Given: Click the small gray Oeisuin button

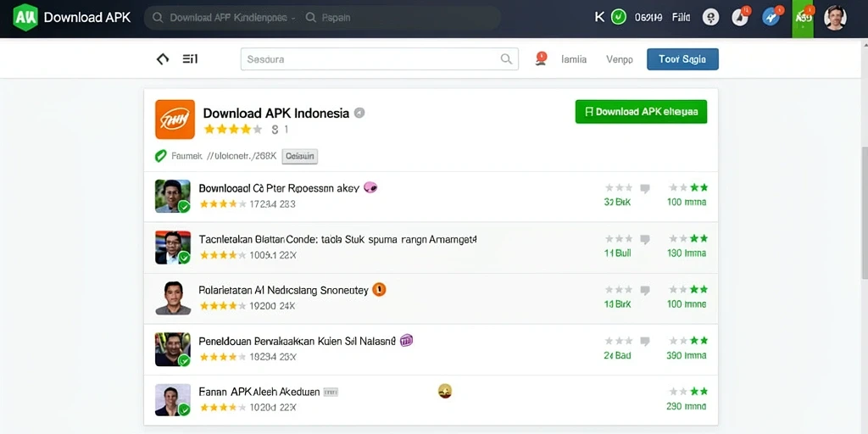Looking at the screenshot, I should [299, 156].
